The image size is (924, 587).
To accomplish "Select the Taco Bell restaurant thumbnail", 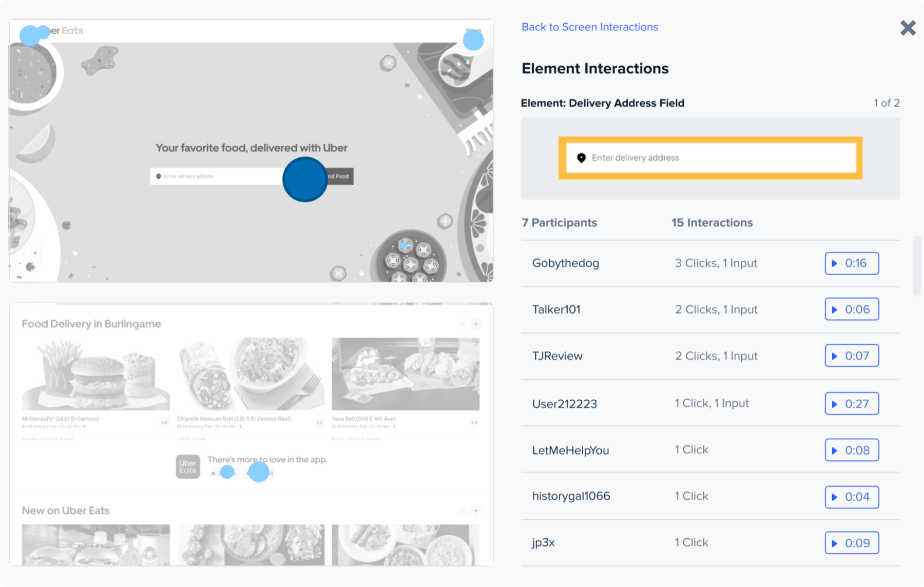I will click(x=406, y=374).
